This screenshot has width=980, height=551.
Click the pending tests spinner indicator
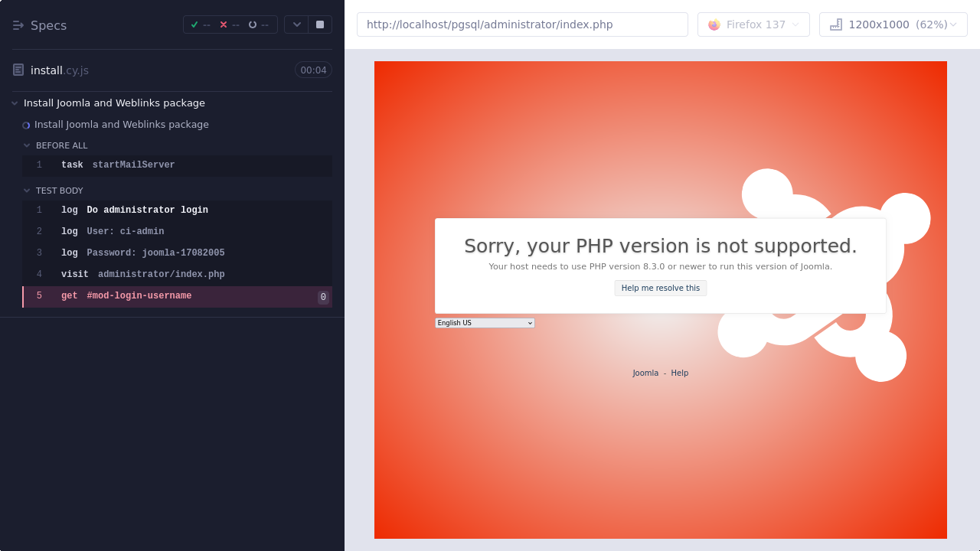click(253, 24)
